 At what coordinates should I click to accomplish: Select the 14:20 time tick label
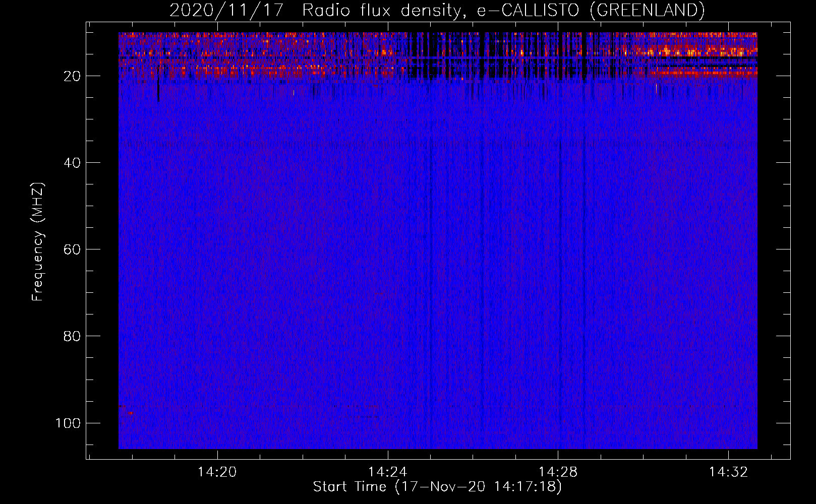click(217, 472)
